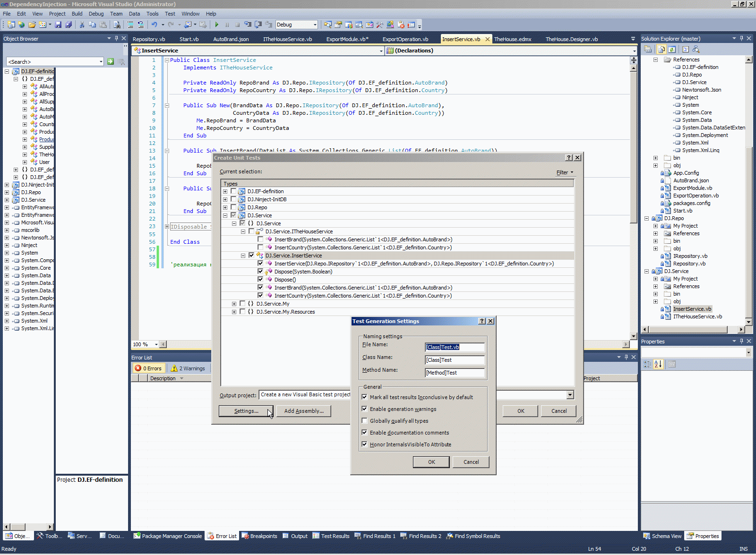Confirm Test Generation Settings with OK
The image size is (756, 555).
tap(431, 462)
